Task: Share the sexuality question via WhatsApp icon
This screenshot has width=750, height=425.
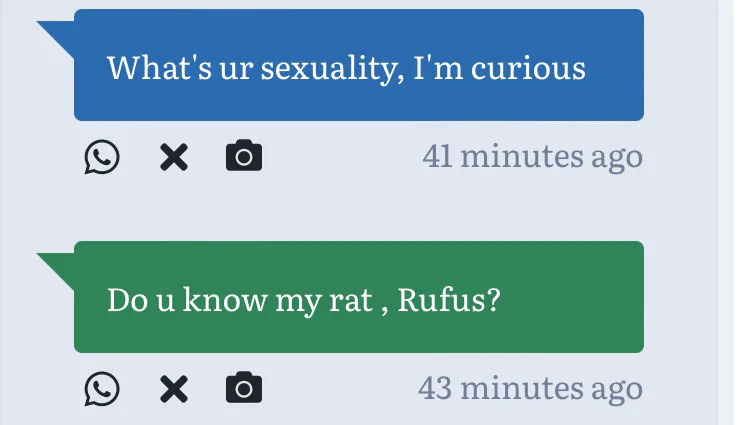Action: click(102, 157)
